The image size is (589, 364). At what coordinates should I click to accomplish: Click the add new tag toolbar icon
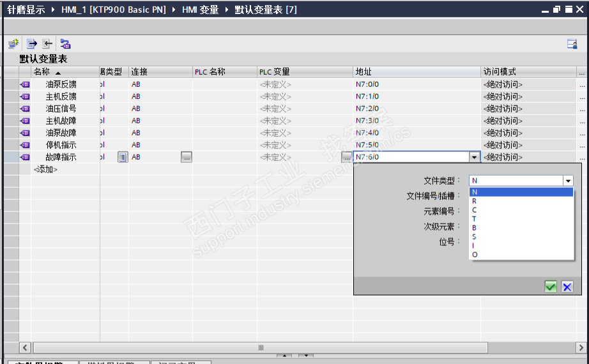click(13, 44)
